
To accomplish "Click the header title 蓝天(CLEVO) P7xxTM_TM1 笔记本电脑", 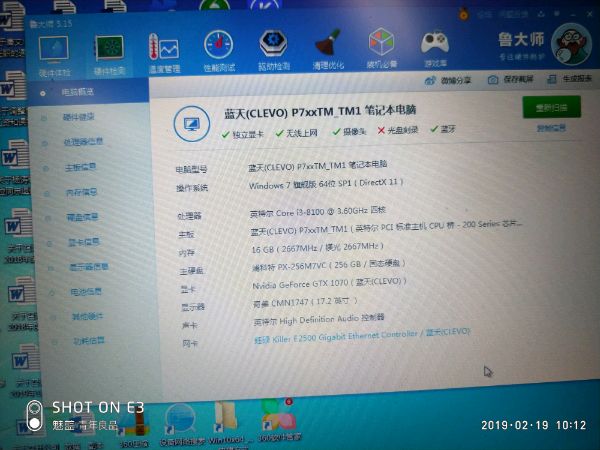I will (x=320, y=112).
